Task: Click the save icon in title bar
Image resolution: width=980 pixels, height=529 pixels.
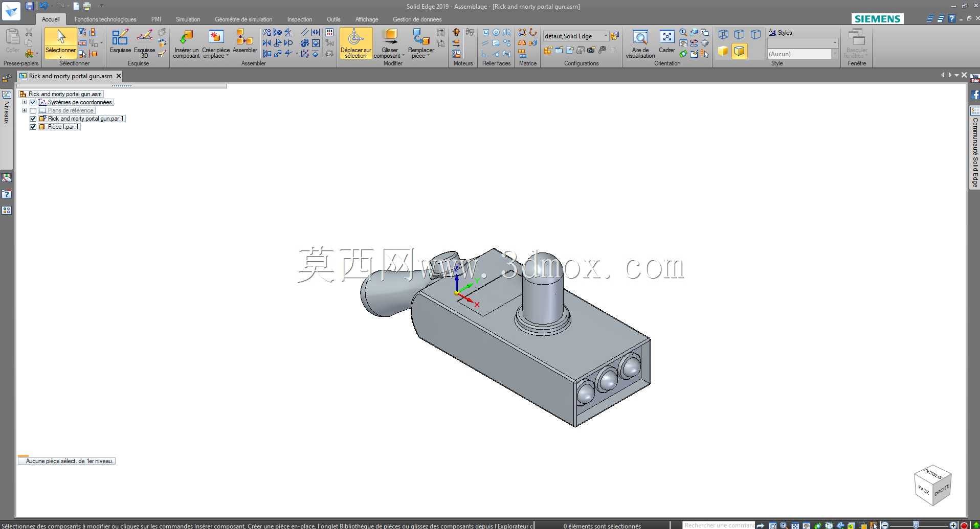Action: click(30, 6)
